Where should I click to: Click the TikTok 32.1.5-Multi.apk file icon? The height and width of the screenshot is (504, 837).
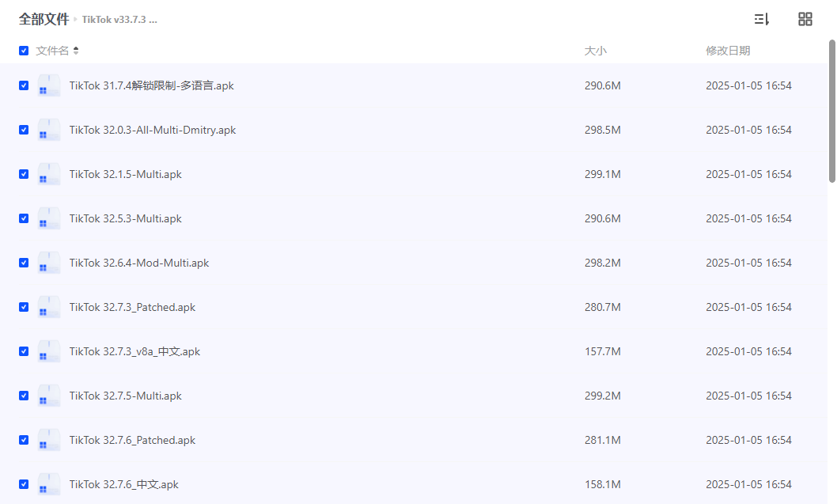(x=49, y=174)
